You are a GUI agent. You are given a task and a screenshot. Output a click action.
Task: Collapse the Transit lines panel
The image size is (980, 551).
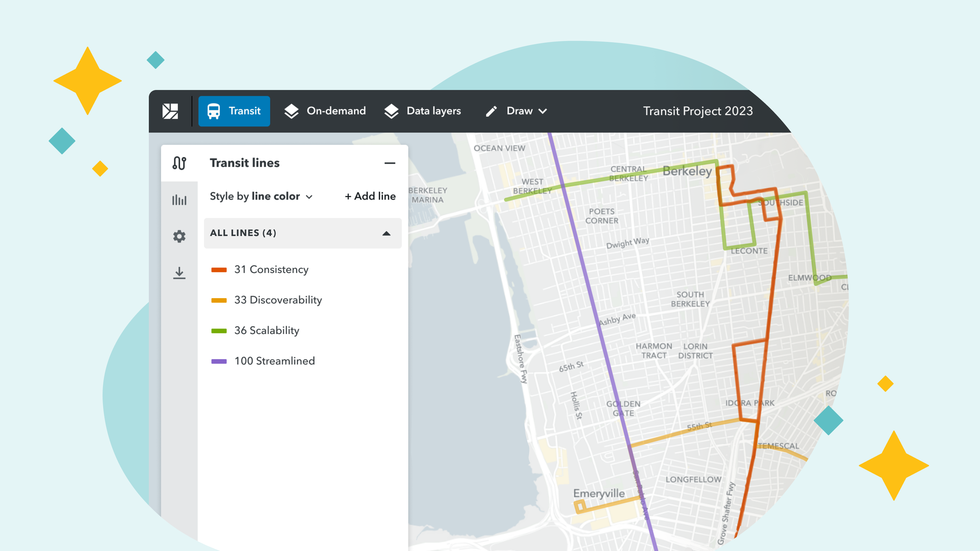coord(389,163)
